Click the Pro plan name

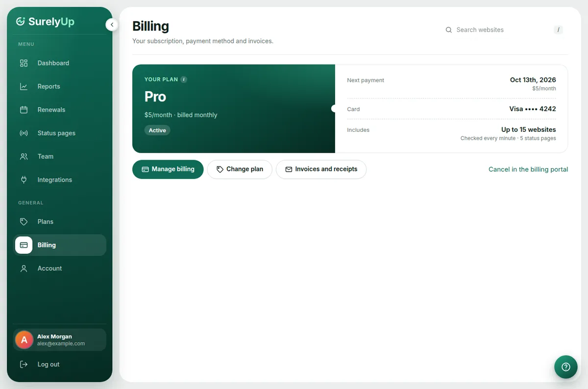tap(155, 97)
